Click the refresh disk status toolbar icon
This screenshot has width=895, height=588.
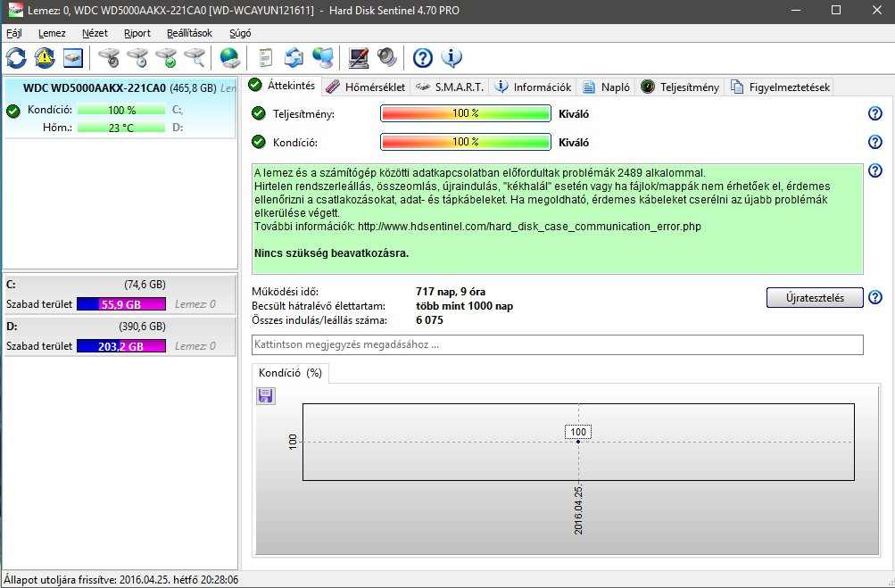click(x=16, y=58)
